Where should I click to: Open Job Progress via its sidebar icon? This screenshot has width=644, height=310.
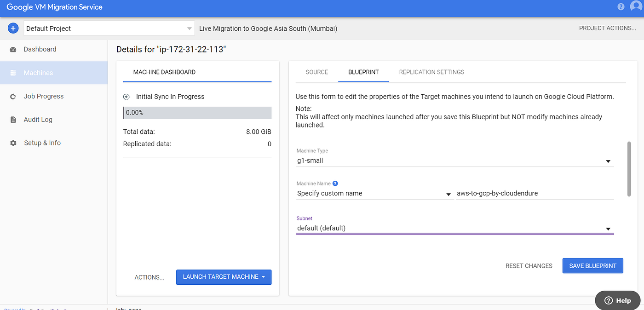pyautogui.click(x=13, y=96)
